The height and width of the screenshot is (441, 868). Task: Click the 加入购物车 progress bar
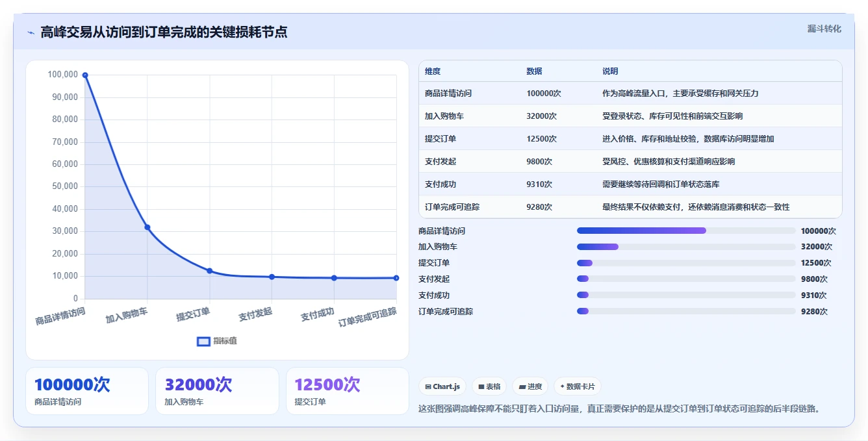(686, 247)
